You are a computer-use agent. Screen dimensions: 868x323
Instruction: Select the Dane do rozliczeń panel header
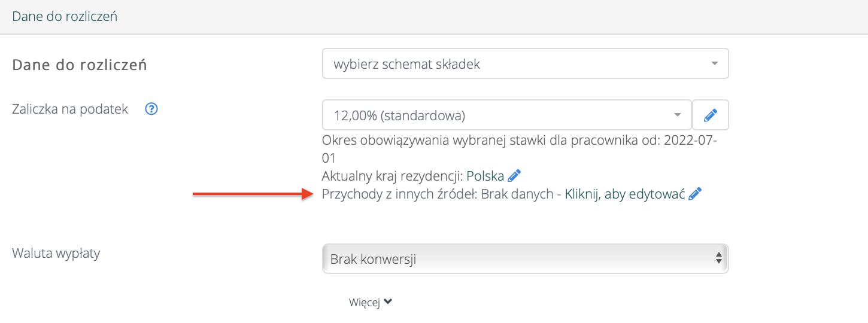click(65, 16)
